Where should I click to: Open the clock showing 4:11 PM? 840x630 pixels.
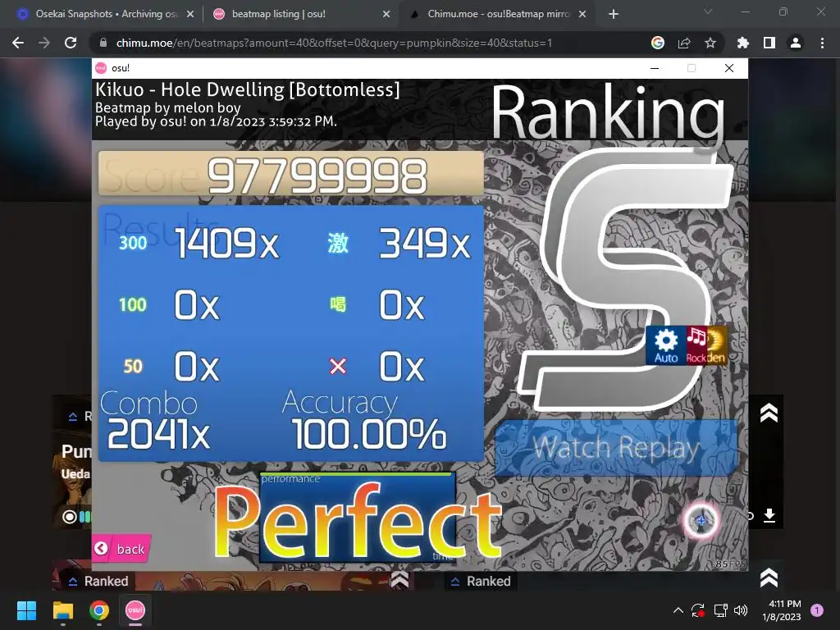coord(782,610)
